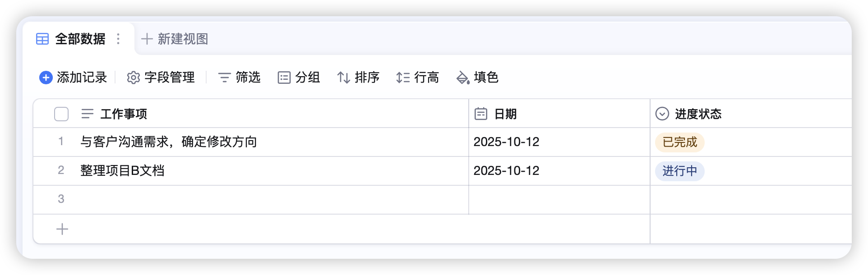Screen dimensions: 868x275
Task: Open the 全部数据 view options menu (three dots)
Action: [118, 39]
